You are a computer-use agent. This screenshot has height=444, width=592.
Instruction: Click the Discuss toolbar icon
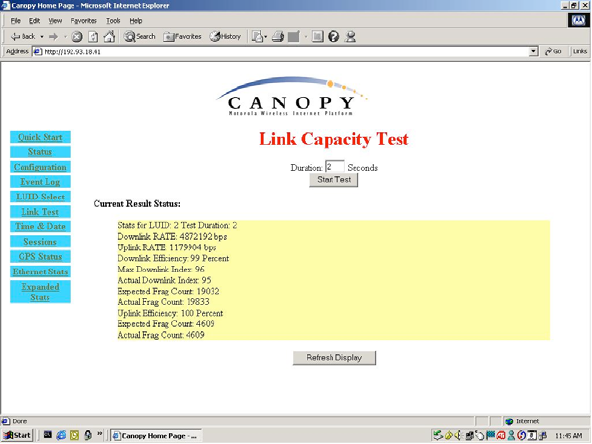(318, 37)
